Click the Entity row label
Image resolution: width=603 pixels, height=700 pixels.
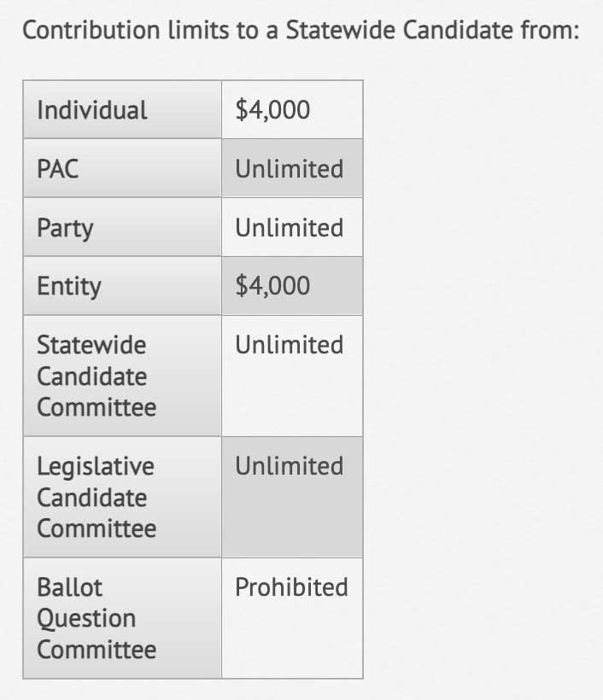(x=122, y=286)
